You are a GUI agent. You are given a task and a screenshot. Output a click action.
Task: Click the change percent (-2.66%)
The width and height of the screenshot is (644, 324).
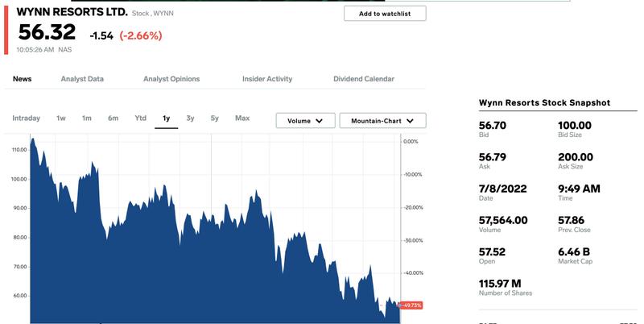click(141, 35)
